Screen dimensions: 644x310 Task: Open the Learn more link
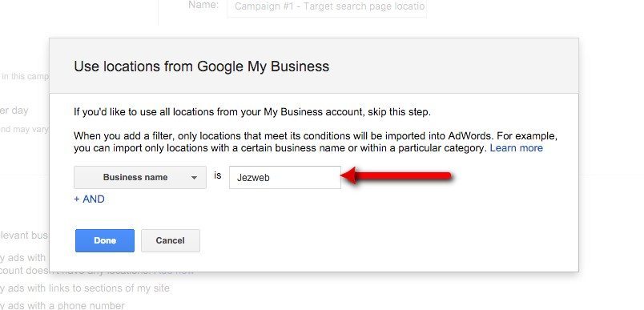pos(517,148)
